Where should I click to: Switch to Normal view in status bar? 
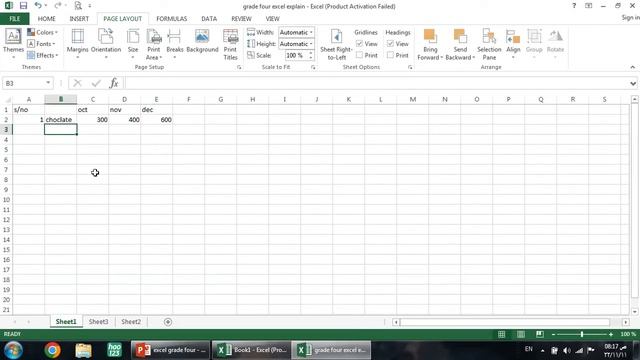pyautogui.click(x=502, y=334)
